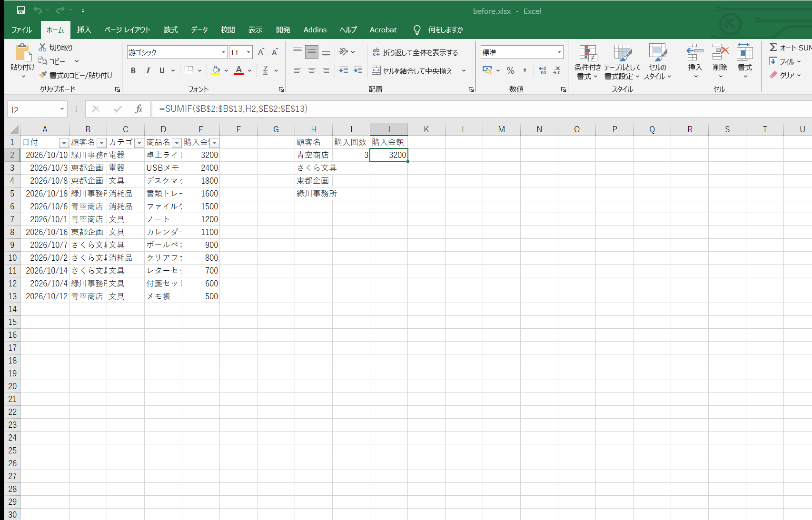This screenshot has width=812, height=520.
Task: Click the Borders grid icon
Action: [188, 70]
